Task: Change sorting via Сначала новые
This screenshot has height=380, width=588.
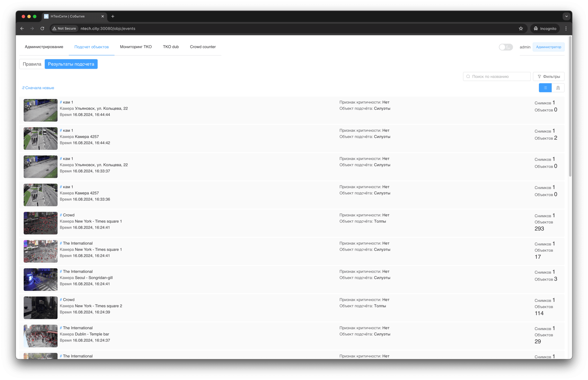Action: click(x=38, y=88)
